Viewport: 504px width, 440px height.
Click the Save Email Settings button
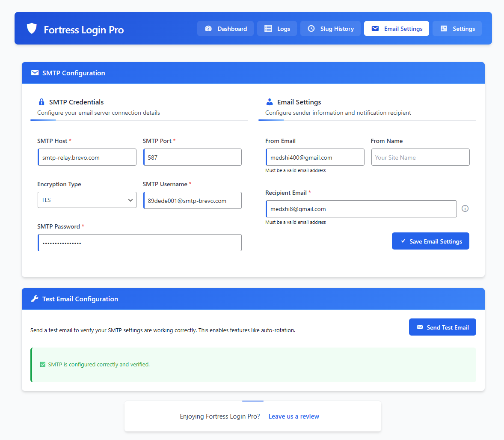click(x=430, y=241)
